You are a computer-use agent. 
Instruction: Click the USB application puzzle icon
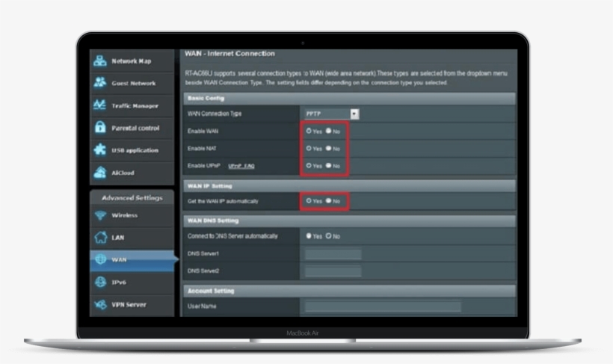(x=100, y=149)
